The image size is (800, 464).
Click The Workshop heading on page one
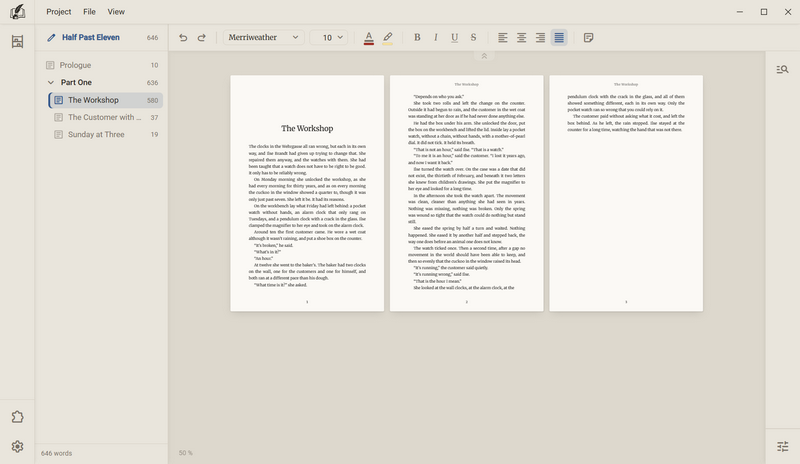(x=307, y=129)
